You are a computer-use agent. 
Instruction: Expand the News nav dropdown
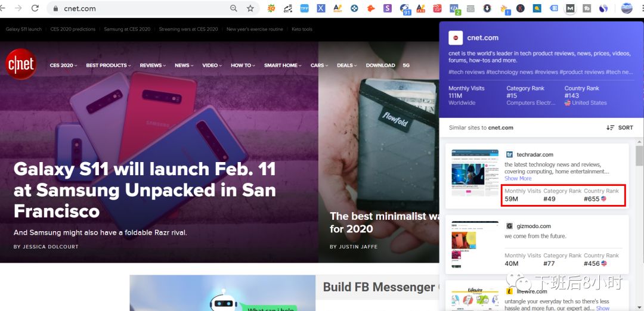[184, 65]
